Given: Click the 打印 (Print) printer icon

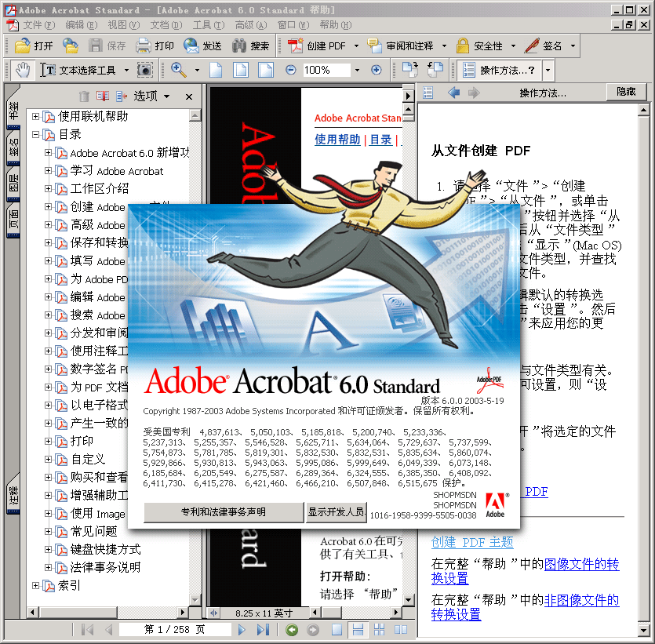Looking at the screenshot, I should tap(144, 45).
